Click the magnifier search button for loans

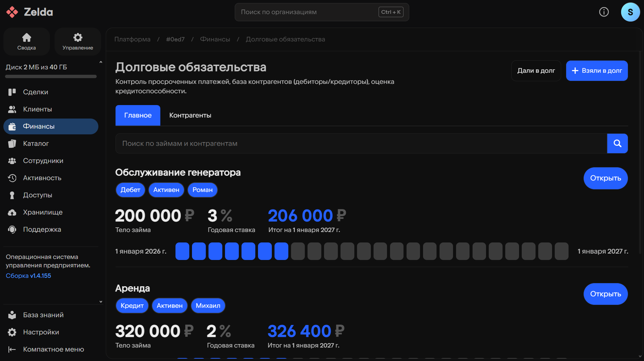pos(617,143)
